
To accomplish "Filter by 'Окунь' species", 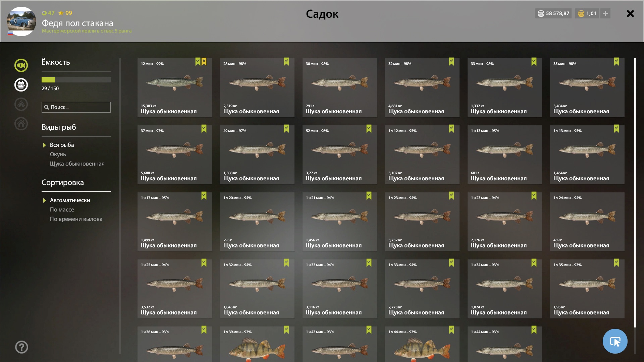I will point(58,154).
